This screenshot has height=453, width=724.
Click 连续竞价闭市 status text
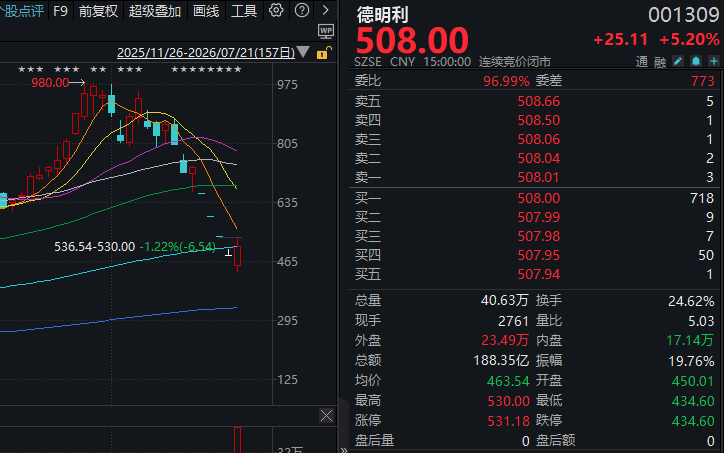pos(515,62)
